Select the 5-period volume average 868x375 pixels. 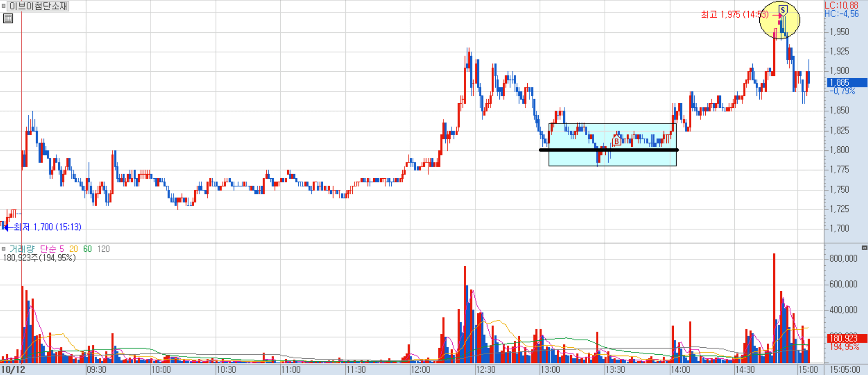pyautogui.click(x=62, y=249)
